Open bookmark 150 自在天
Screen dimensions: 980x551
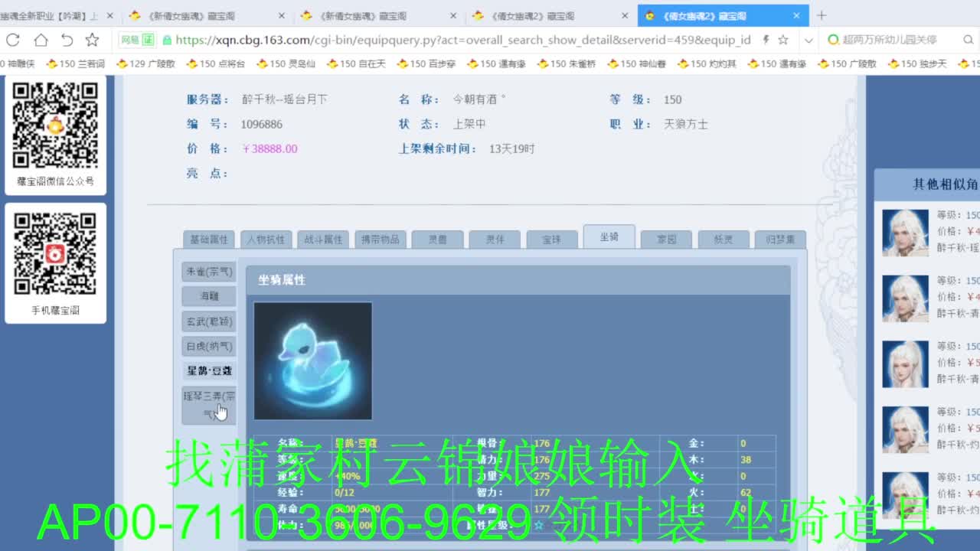356,64
